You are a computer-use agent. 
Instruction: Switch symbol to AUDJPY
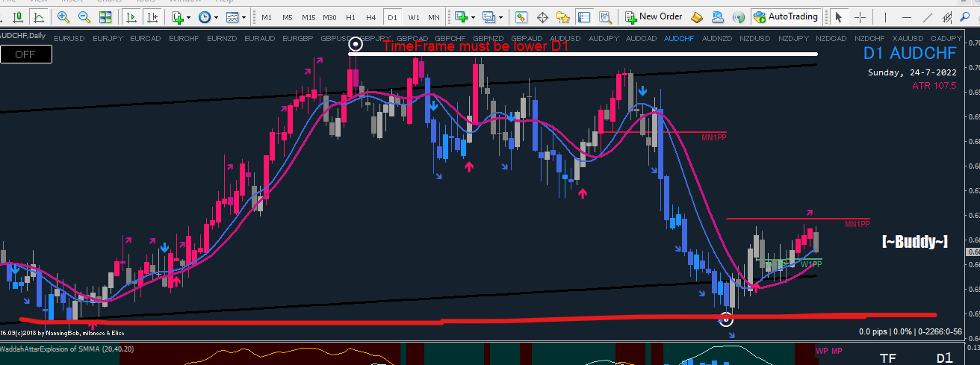tap(604, 37)
